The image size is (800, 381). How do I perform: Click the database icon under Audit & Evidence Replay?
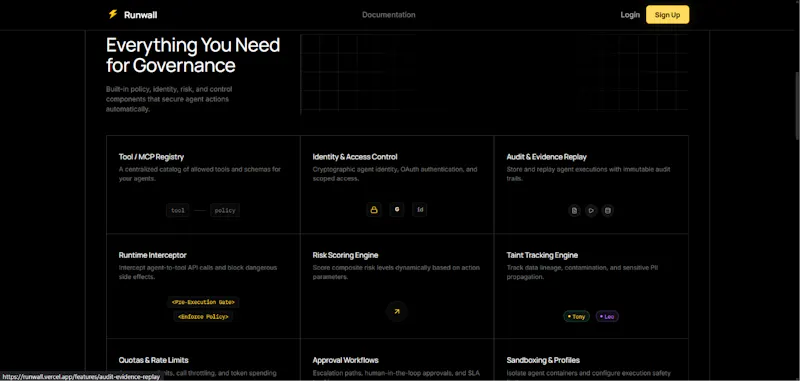[x=607, y=210]
